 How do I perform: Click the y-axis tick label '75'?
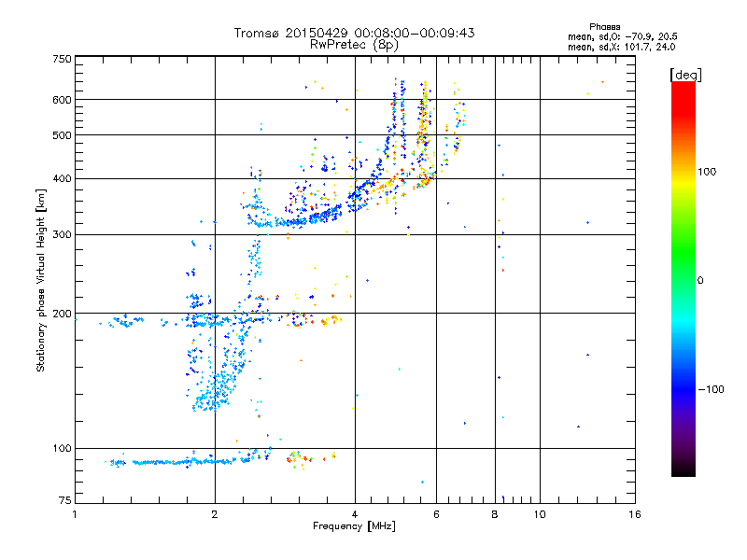click(65, 500)
